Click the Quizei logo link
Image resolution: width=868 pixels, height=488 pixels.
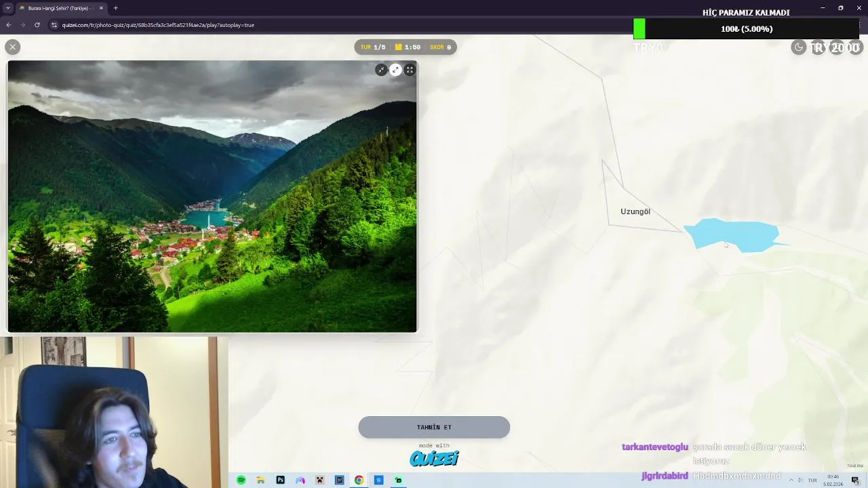point(434,459)
